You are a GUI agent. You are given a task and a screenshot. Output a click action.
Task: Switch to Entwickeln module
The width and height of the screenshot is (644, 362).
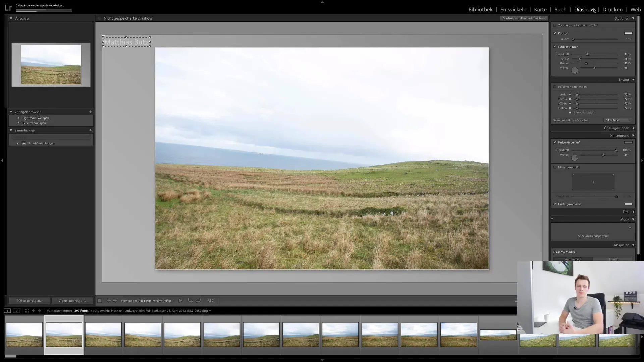click(x=513, y=9)
